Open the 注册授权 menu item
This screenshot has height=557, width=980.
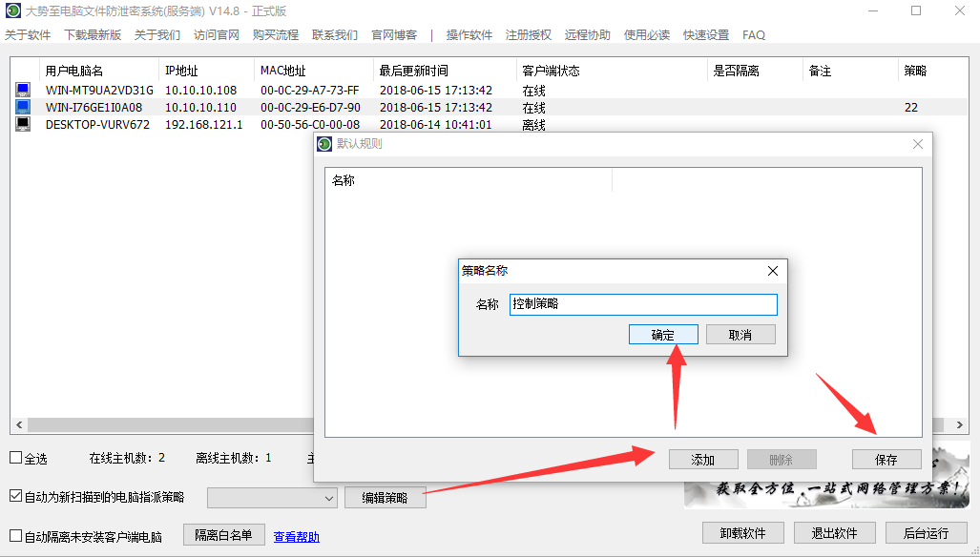[529, 35]
